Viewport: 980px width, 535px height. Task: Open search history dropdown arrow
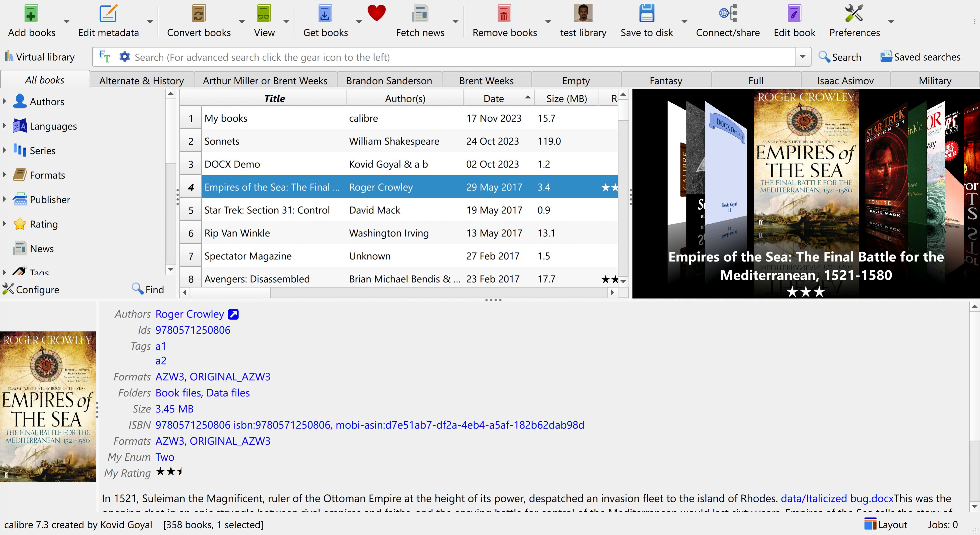point(803,57)
